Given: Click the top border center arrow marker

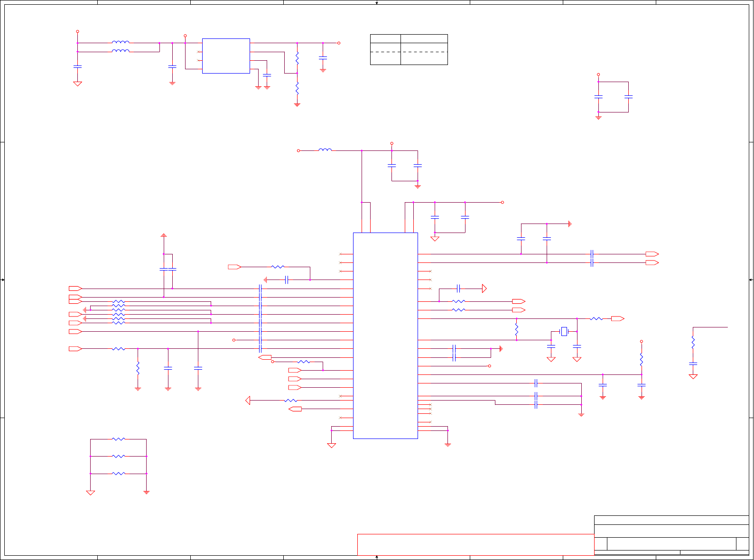Looking at the screenshot, I should 377,3.
